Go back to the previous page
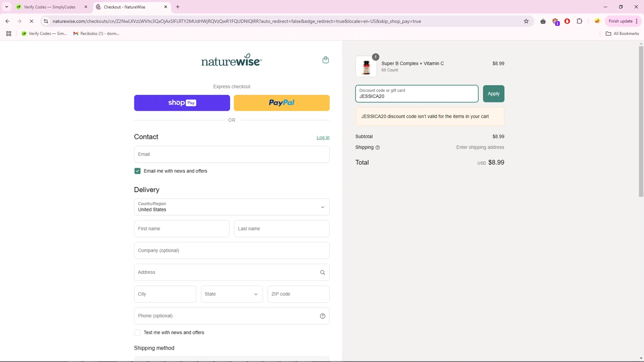Viewport: 644px width, 362px height. click(x=7, y=21)
